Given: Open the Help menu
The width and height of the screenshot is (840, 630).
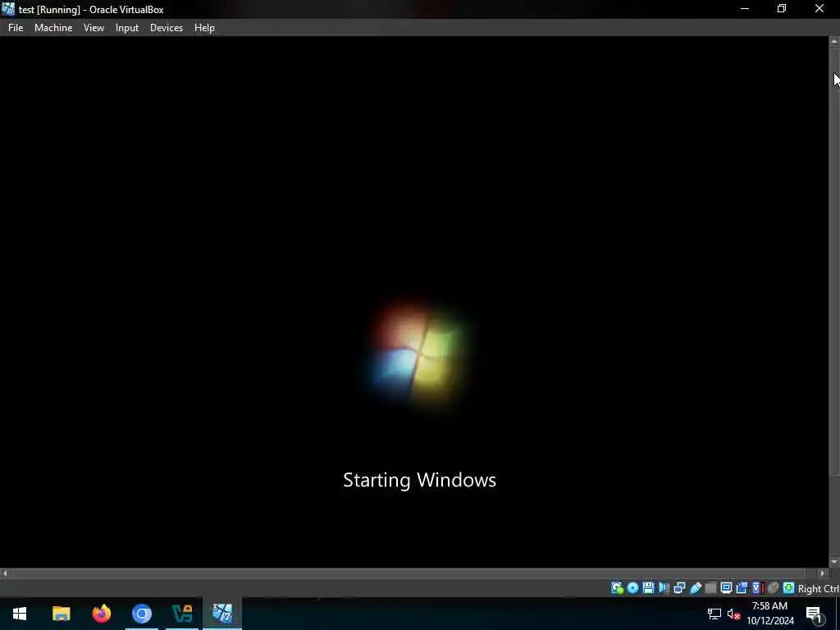Looking at the screenshot, I should (204, 28).
